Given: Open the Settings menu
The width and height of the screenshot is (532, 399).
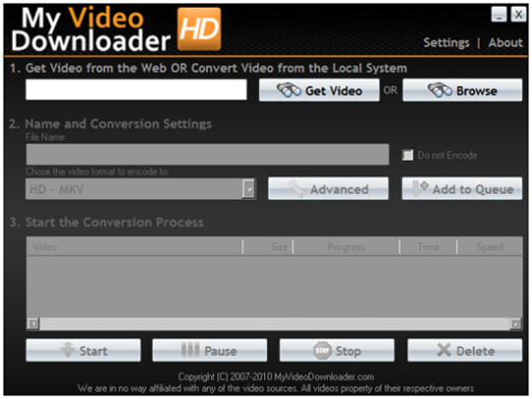Looking at the screenshot, I should click(446, 42).
